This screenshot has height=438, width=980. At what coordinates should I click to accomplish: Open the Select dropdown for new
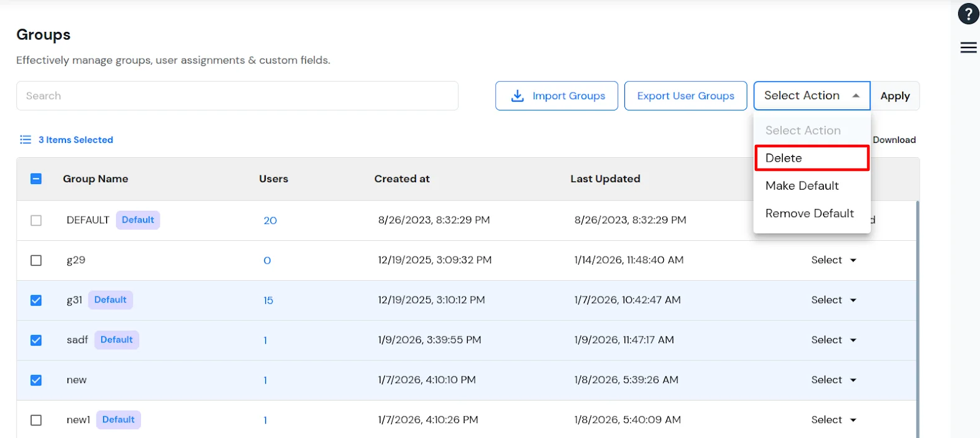(x=833, y=380)
